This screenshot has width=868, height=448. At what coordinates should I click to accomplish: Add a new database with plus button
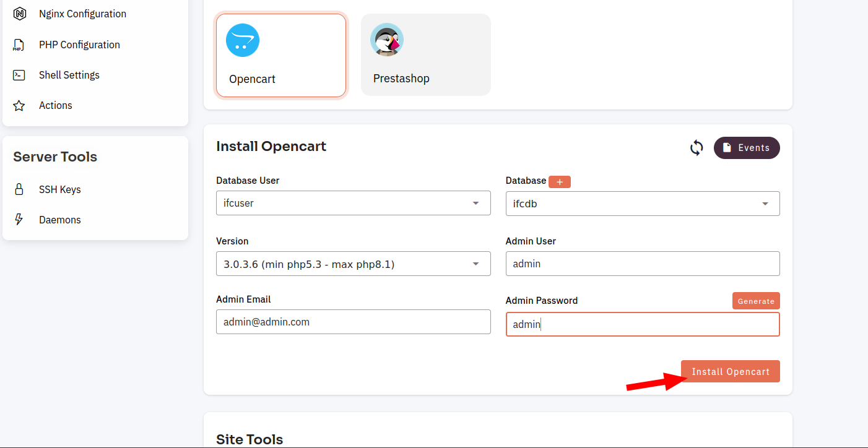pyautogui.click(x=560, y=181)
